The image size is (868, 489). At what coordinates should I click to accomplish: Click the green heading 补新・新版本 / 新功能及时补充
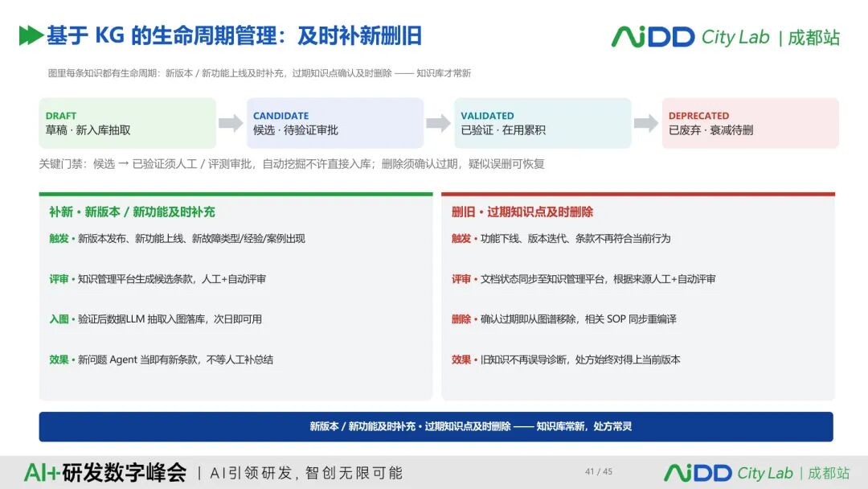click(x=132, y=212)
